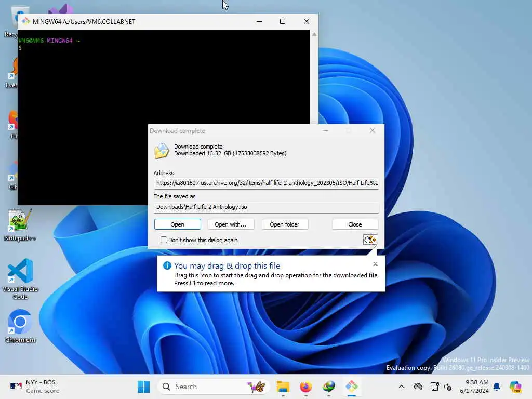This screenshot has height=399, width=532.
Task: Close the Download complete dialog via Close button
Action: pyautogui.click(x=355, y=224)
